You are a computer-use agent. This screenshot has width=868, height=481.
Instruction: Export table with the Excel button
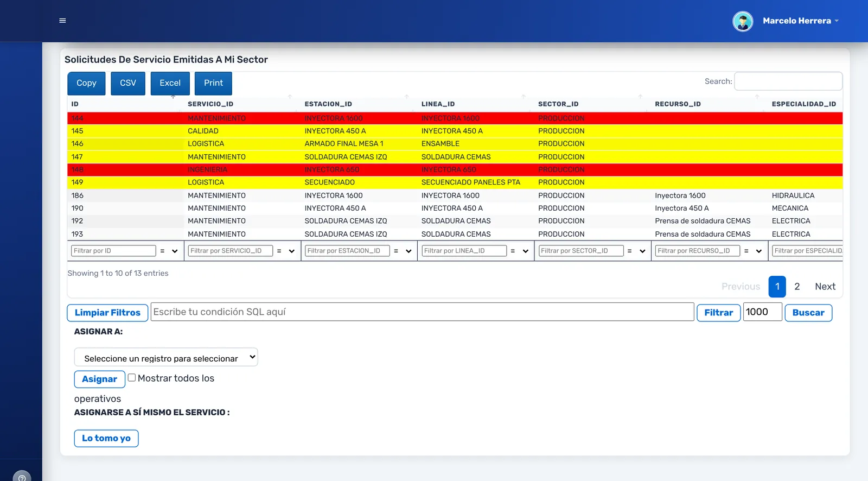(170, 83)
